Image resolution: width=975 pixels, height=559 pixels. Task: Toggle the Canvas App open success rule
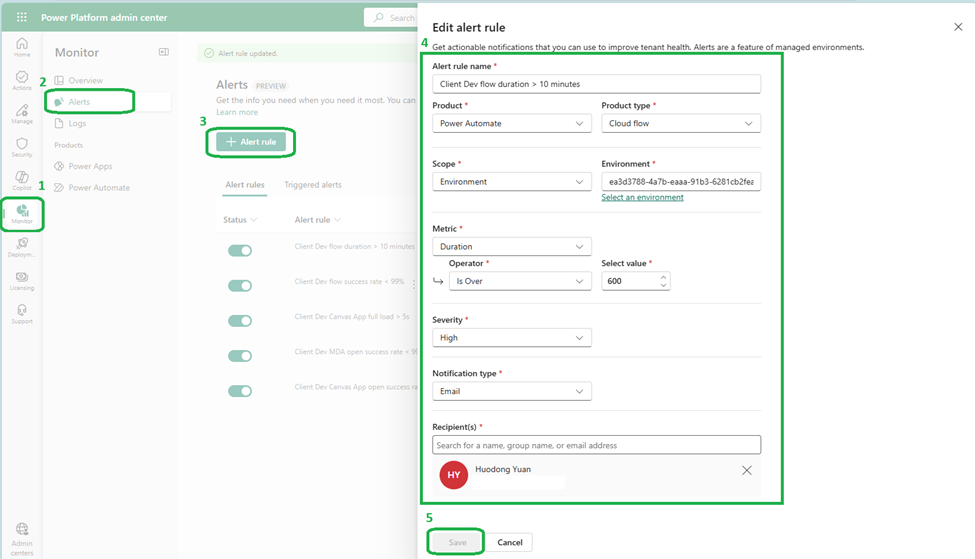(x=239, y=391)
